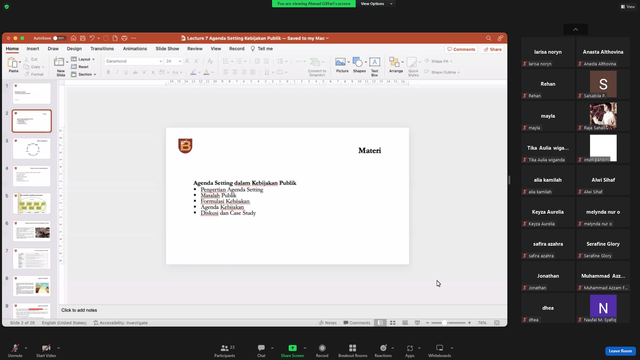Click the Record button in Zoom
This screenshot has height=360, width=640.
[x=322, y=350]
